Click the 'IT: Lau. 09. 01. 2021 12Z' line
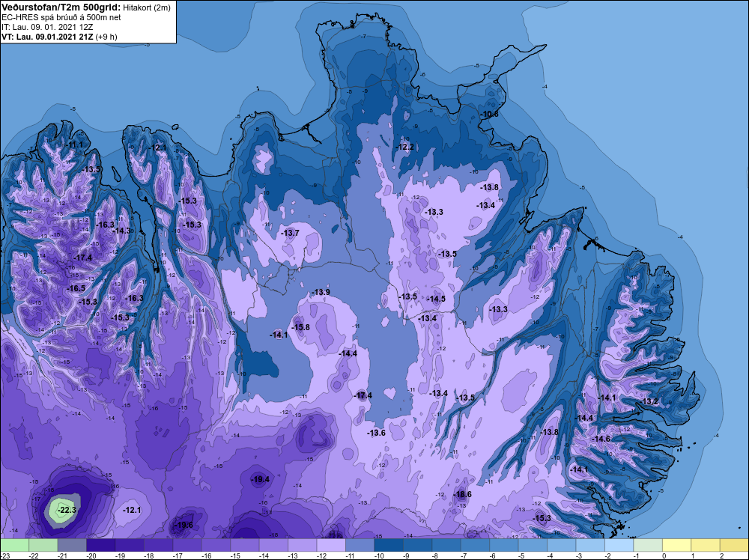 point(47,27)
